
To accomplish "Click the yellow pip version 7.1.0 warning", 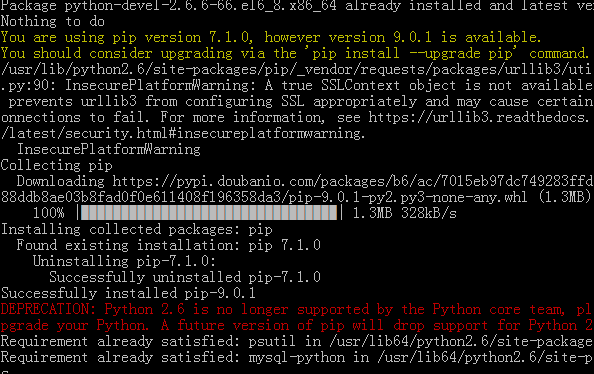I will pyautogui.click(x=271, y=37).
